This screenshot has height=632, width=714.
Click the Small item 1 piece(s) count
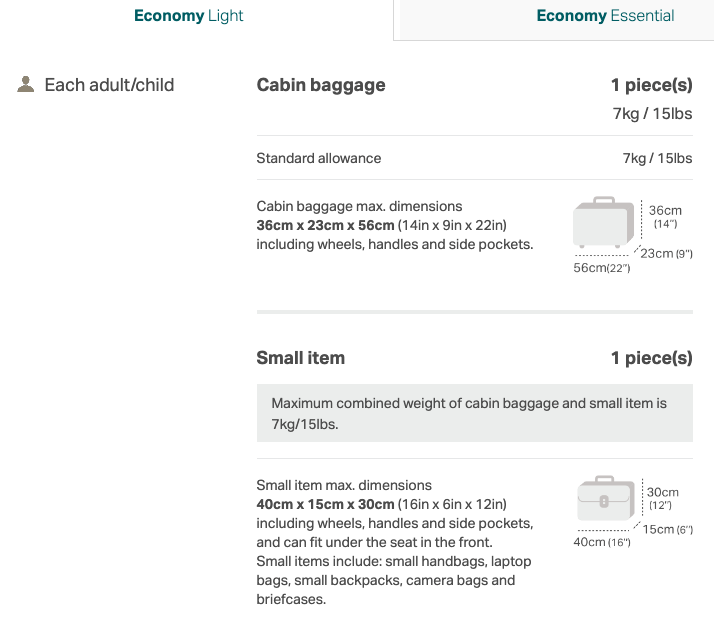coord(651,358)
